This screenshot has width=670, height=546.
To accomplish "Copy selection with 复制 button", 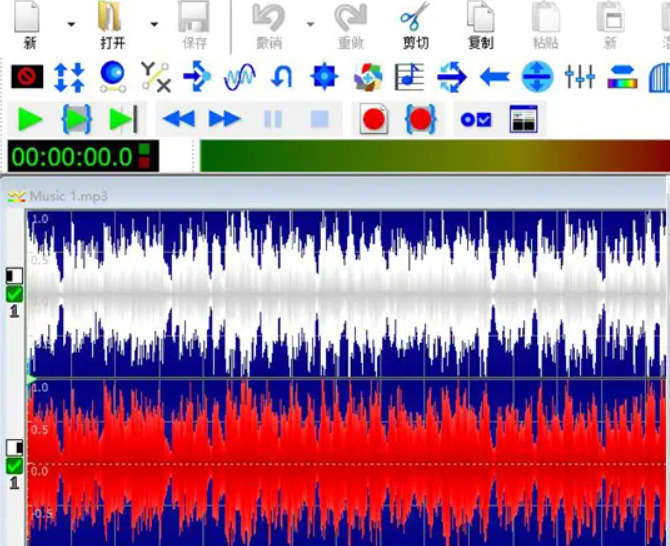I will (x=481, y=25).
